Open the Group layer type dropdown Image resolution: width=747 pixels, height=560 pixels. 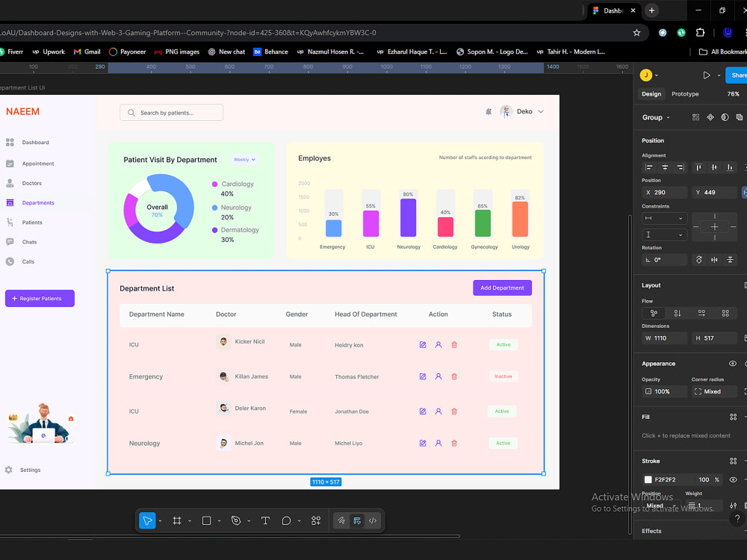pyautogui.click(x=656, y=118)
